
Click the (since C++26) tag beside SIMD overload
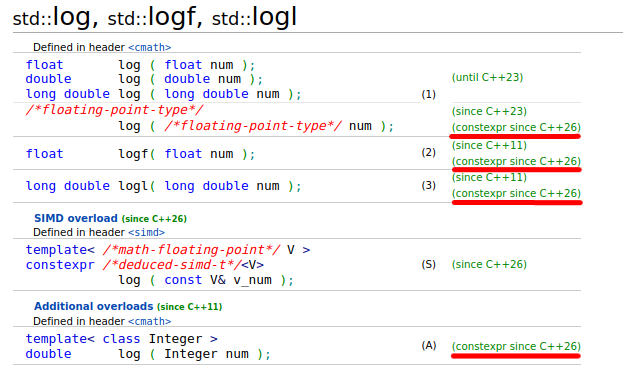(154, 219)
